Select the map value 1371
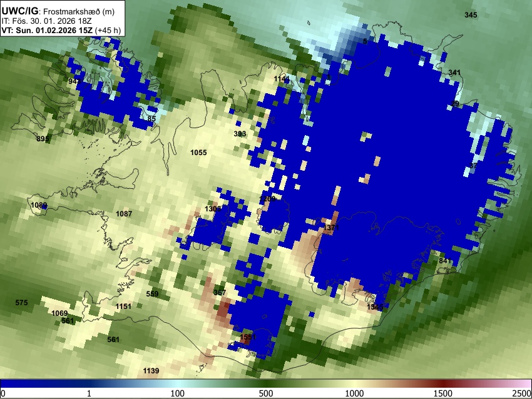 331,228
